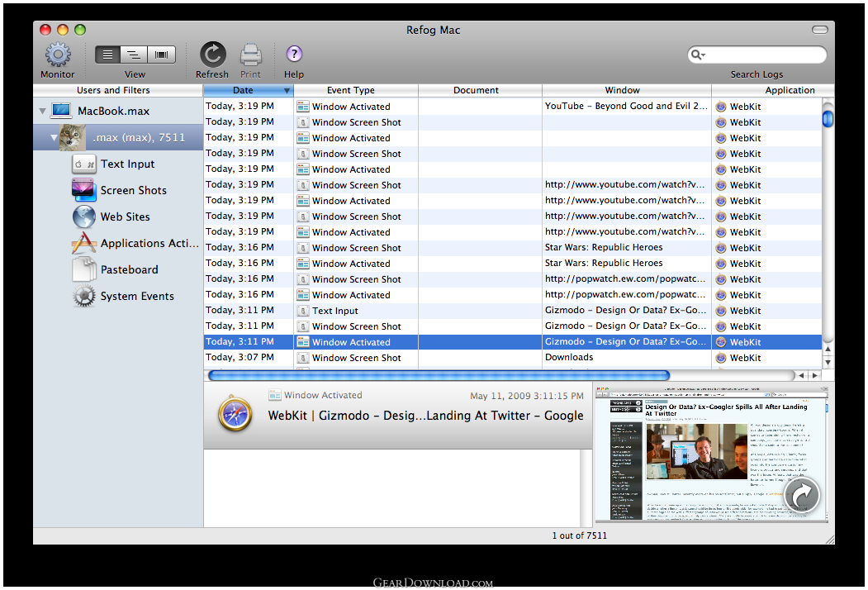This screenshot has height=590, width=868.
Task: Click the vertical scrollbar up arrow
Action: click(828, 349)
